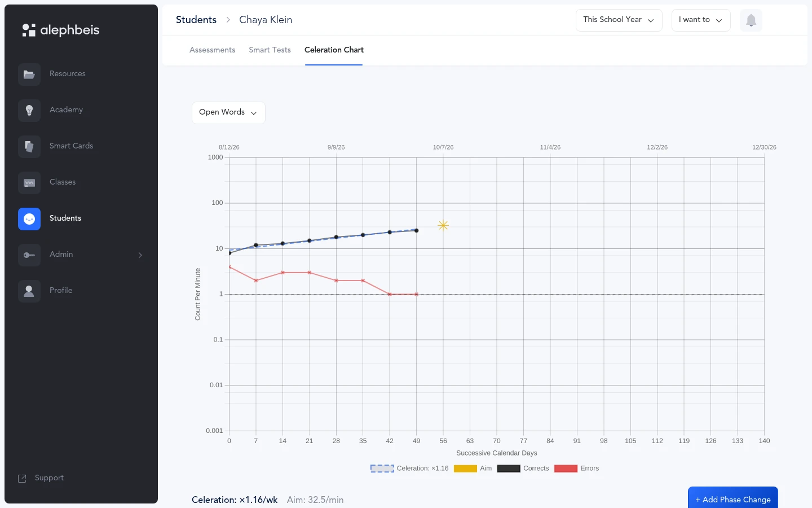Click the Chaya Klein breadcrumb name
812x508 pixels.
click(x=266, y=20)
